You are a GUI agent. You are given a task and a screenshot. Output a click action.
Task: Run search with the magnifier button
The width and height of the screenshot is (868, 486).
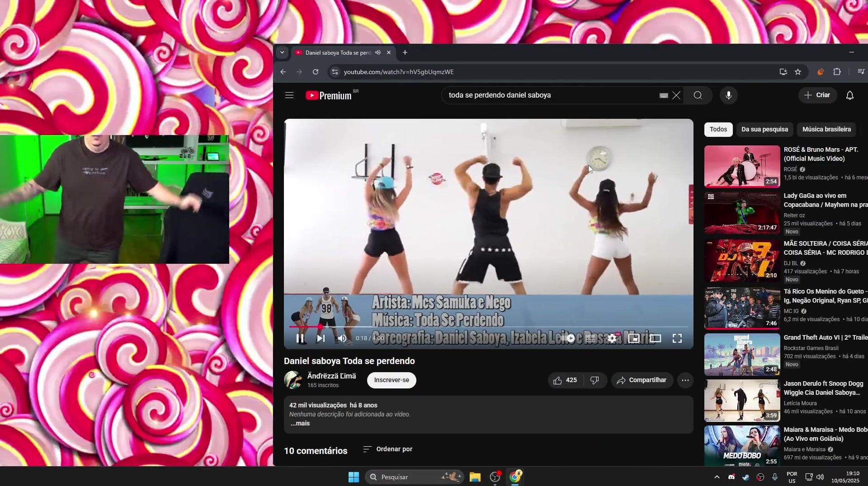click(698, 95)
